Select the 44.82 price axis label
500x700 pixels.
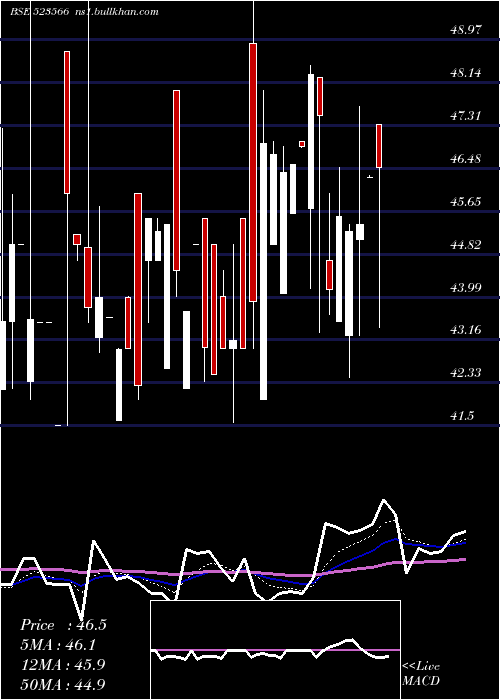(467, 244)
